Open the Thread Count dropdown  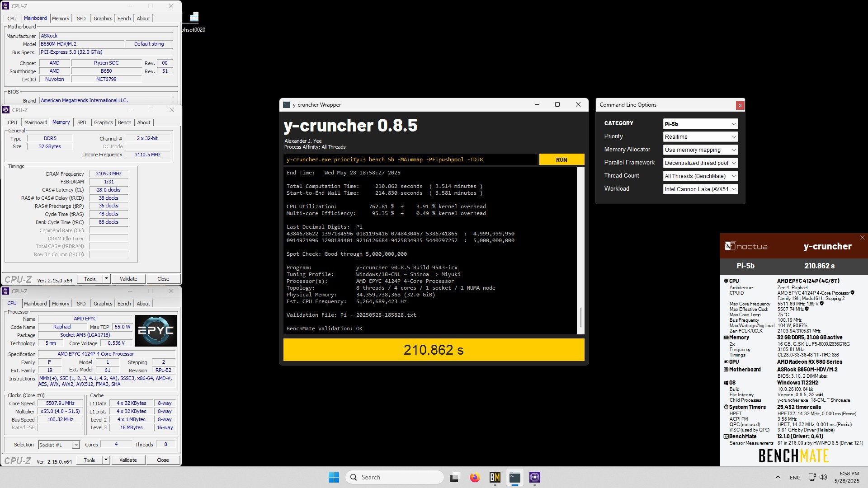[x=700, y=176]
